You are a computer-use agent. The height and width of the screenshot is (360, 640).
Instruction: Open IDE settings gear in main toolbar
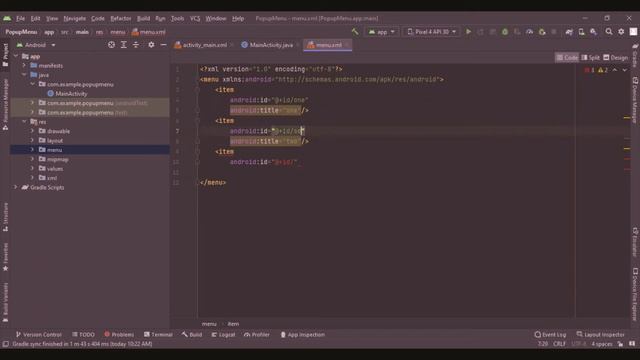tap(621, 31)
